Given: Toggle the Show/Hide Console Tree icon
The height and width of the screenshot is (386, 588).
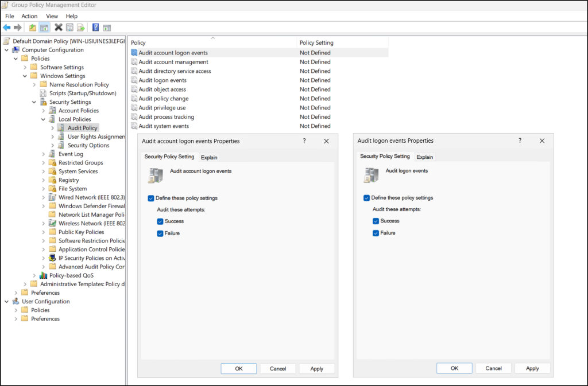Looking at the screenshot, I should pos(44,28).
